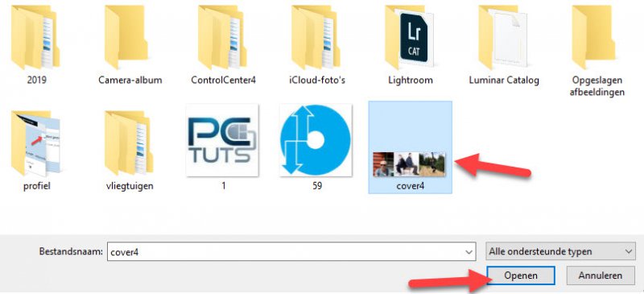The image size is (644, 294).
Task: Select the iCloud-foto's folder icon
Action: coord(316,36)
